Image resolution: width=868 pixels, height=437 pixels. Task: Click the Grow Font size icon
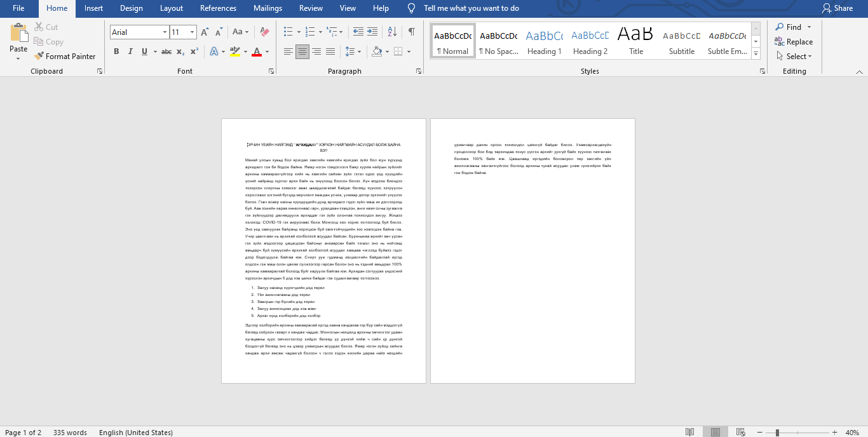(x=205, y=32)
